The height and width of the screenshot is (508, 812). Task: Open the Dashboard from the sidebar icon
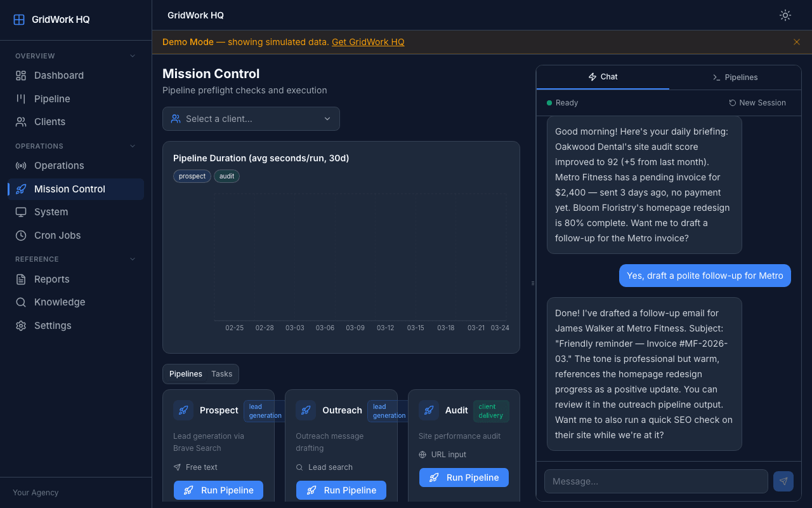(20, 75)
